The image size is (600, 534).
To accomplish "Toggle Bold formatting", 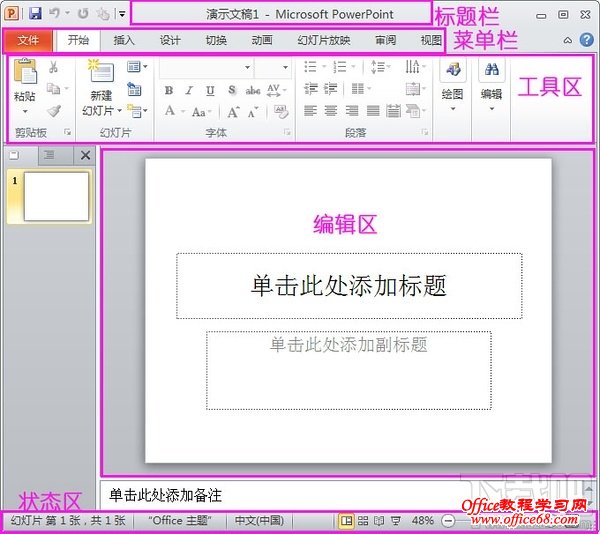I will coord(169,90).
